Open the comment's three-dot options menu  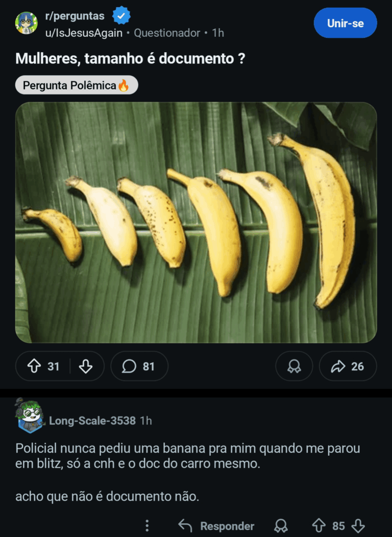pos(147,526)
